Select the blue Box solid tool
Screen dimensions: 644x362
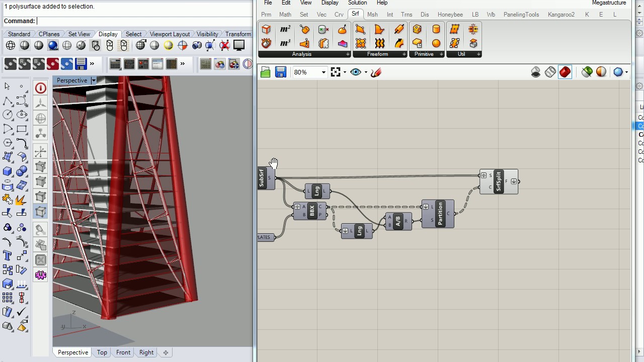[x=7, y=171]
